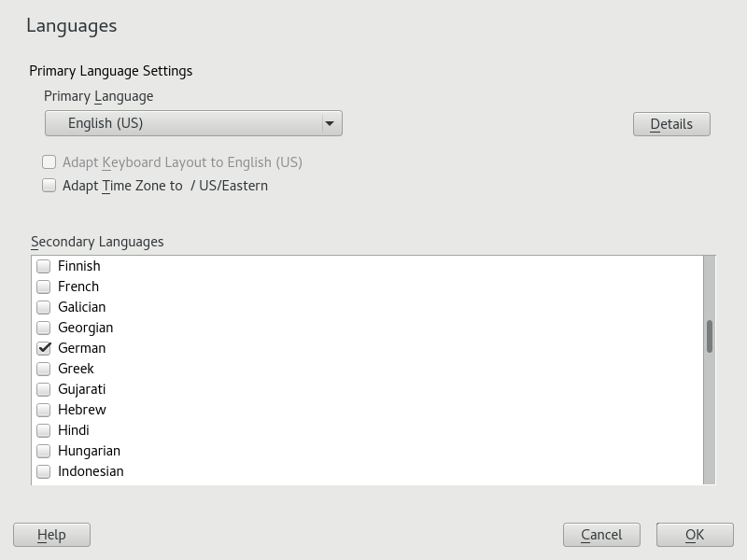The image size is (747, 560).
Task: Uncheck the German secondary language
Action: coord(44,348)
